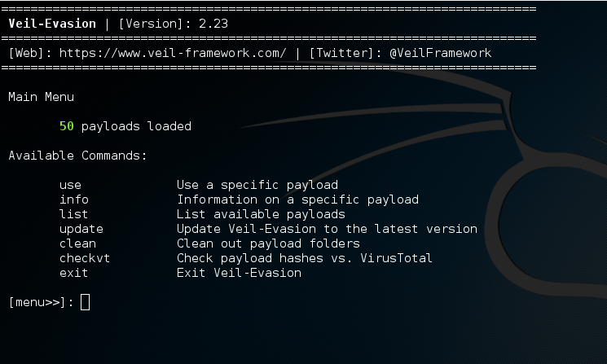Click the 'Main Menu' heading
Image resolution: width=607 pixels, height=364 pixels.
41,97
